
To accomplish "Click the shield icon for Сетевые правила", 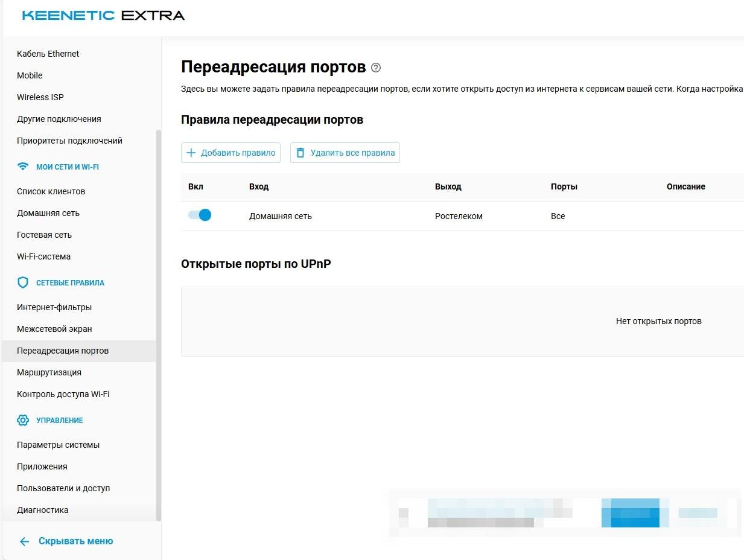I will [23, 282].
